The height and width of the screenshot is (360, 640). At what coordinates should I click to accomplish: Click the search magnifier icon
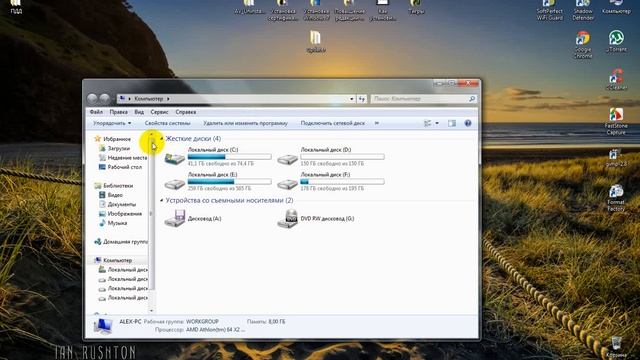472,99
